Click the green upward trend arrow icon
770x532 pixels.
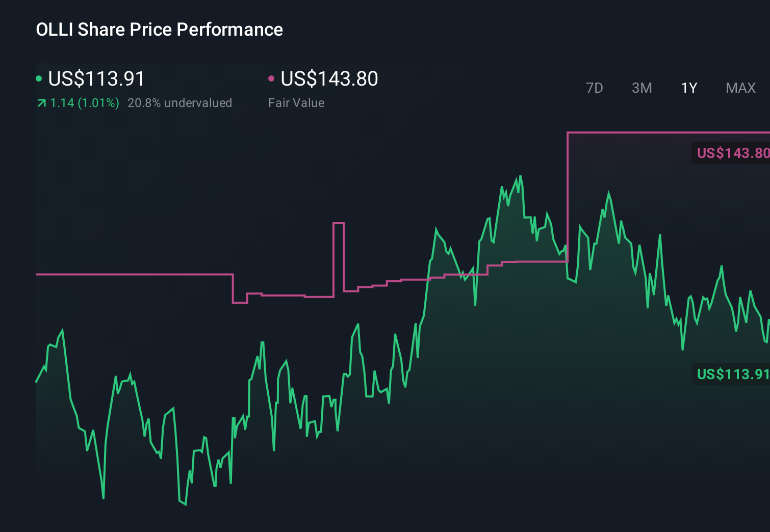[41, 102]
